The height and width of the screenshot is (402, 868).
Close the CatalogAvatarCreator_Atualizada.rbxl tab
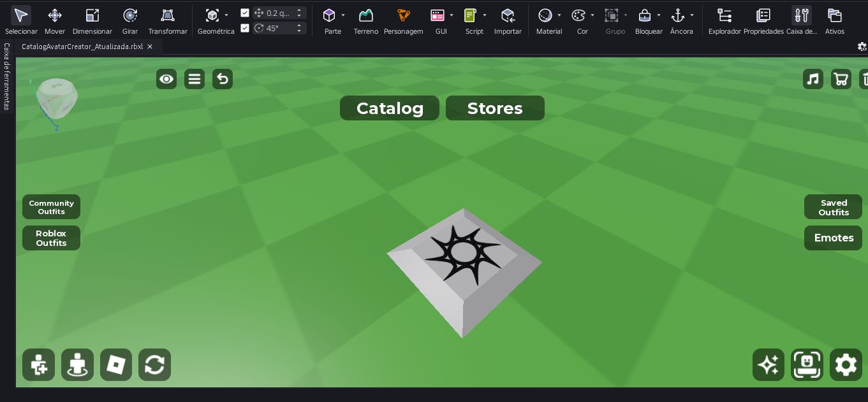point(150,47)
